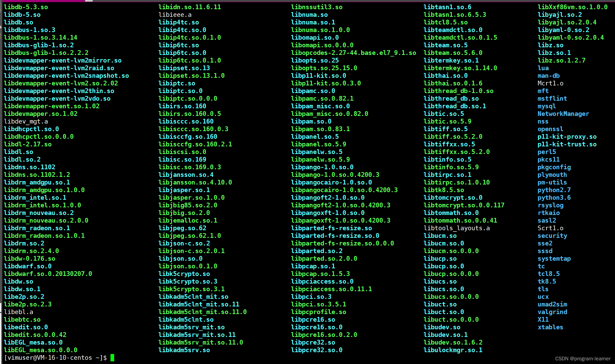615x364 pixels.
Task: Click libtasn1.so.6.5.3 entry
Action: pos(455,15)
